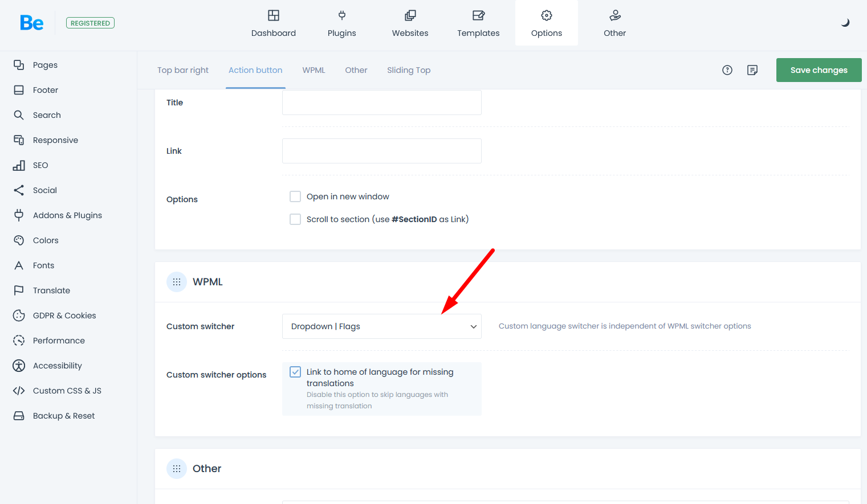The image size is (867, 504).
Task: Click the GDPR & Cookies cookie icon
Action: pos(19,315)
